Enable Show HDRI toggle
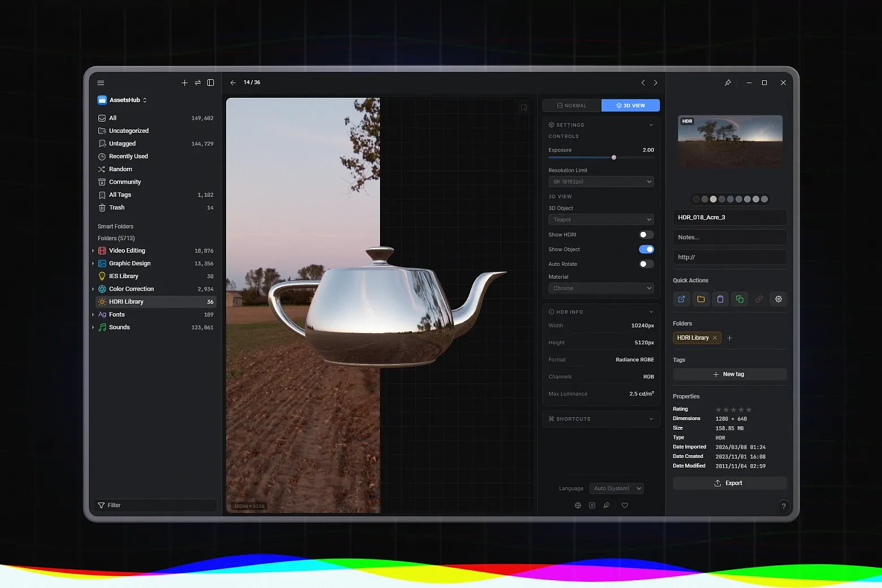This screenshot has width=882, height=588. pos(646,234)
